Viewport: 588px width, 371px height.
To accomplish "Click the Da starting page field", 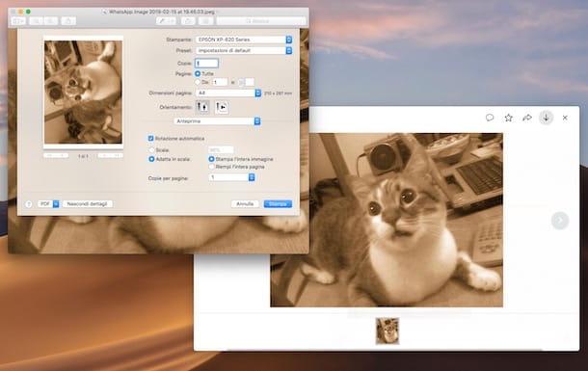I will point(220,82).
